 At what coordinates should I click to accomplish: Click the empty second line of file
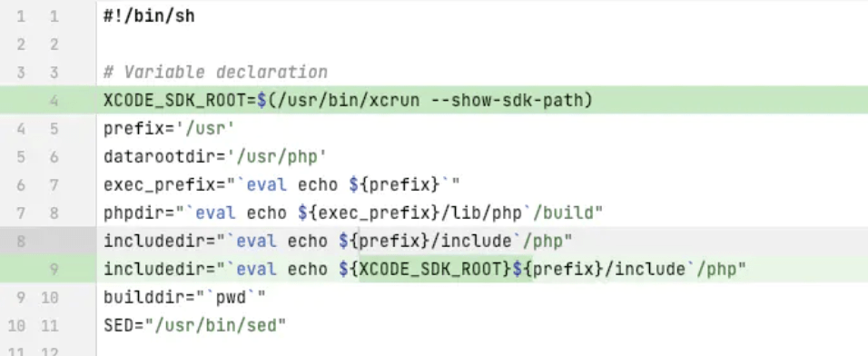pyautogui.click(x=481, y=44)
